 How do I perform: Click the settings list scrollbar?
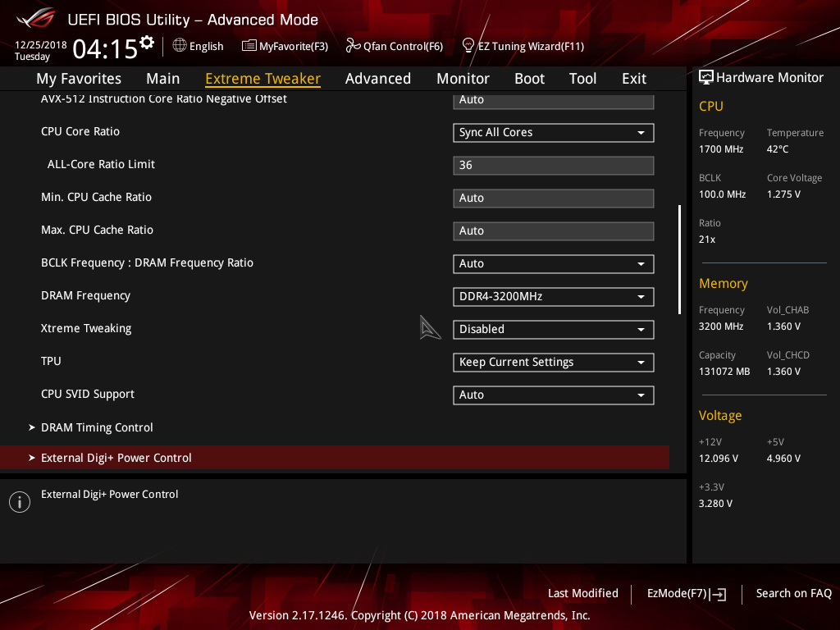coord(679,259)
